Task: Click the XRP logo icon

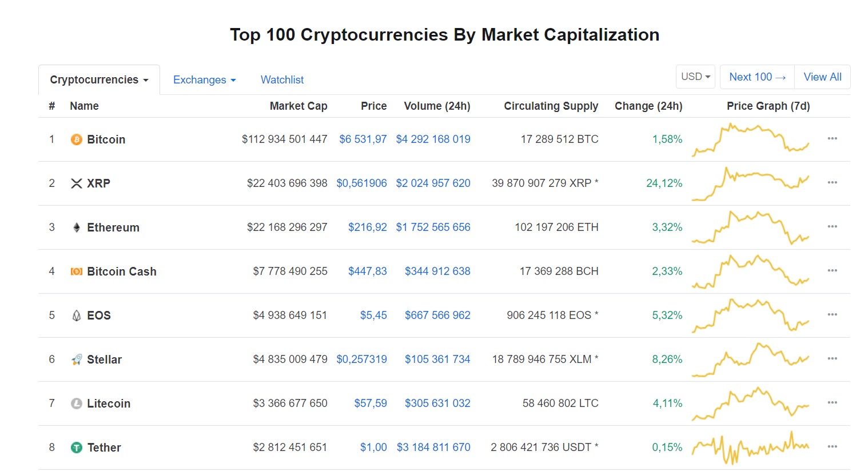Action: point(76,183)
